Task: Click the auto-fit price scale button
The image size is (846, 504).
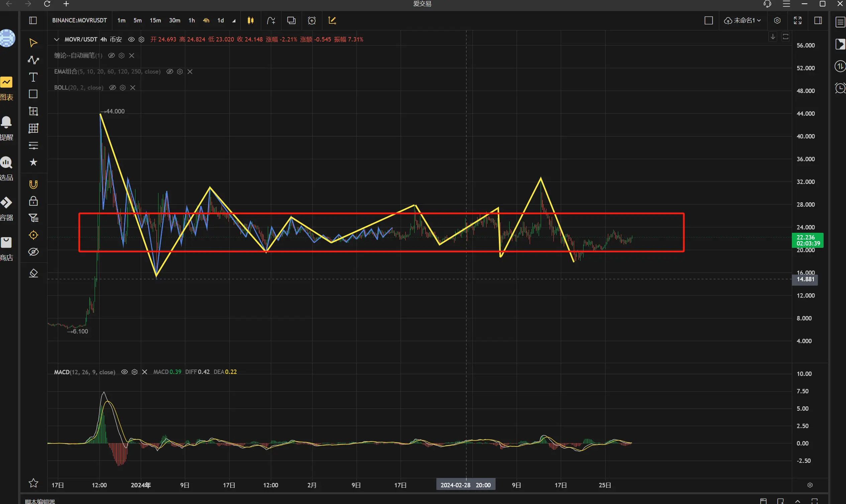Action: 785,37
